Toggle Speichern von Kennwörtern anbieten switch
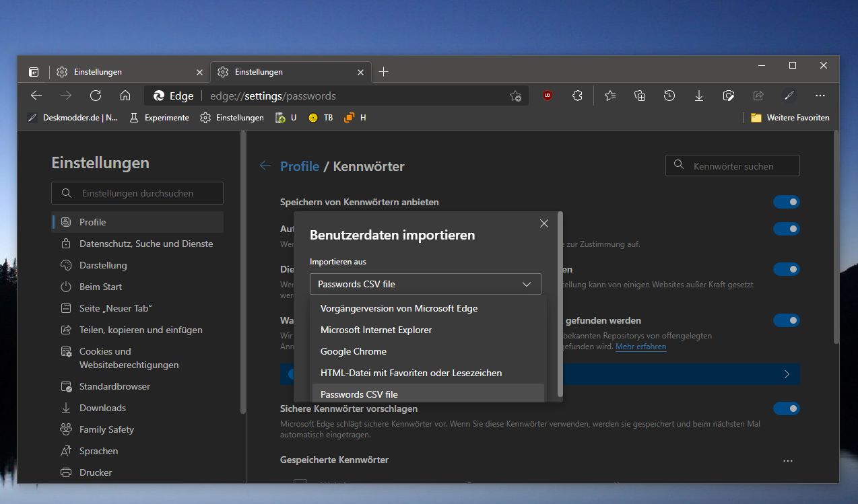858x504 pixels. [787, 202]
